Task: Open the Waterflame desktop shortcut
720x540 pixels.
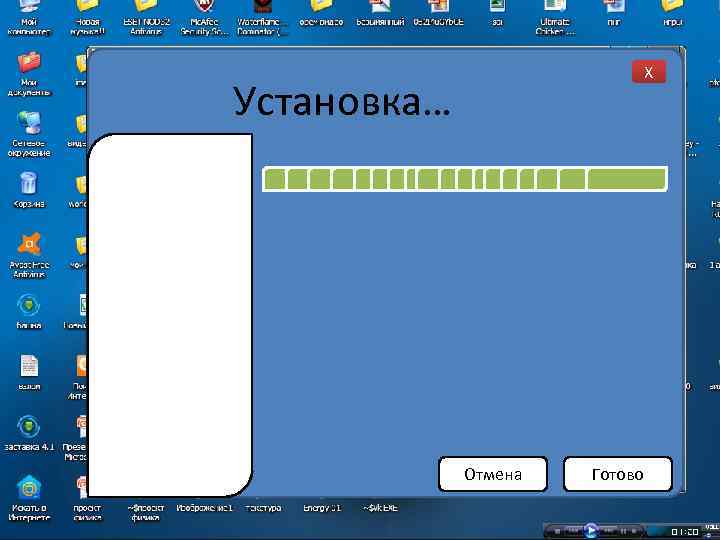Action: point(263,17)
